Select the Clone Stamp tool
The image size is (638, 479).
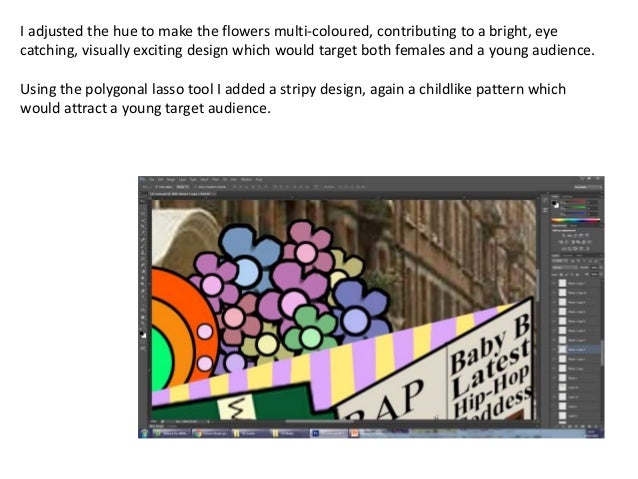(143, 252)
